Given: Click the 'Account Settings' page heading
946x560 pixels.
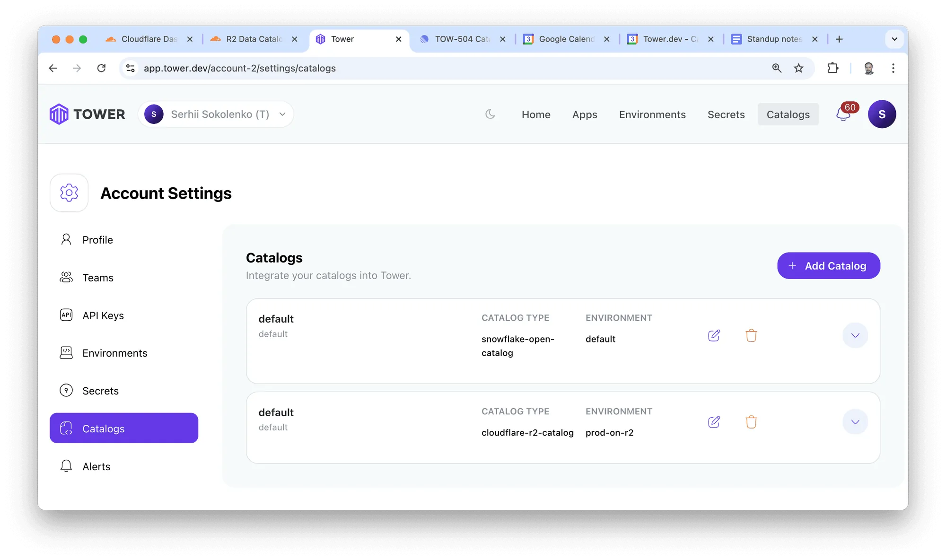Looking at the screenshot, I should coord(166,193).
